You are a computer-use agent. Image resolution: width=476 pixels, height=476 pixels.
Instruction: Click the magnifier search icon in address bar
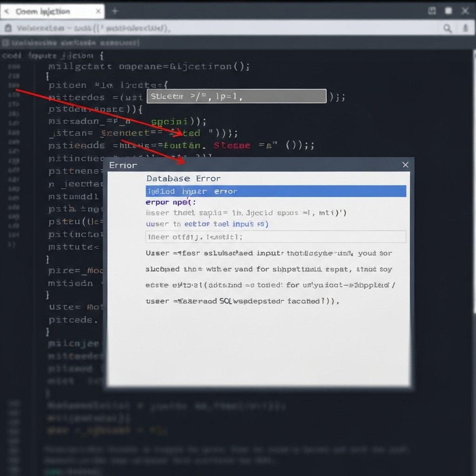(x=447, y=28)
